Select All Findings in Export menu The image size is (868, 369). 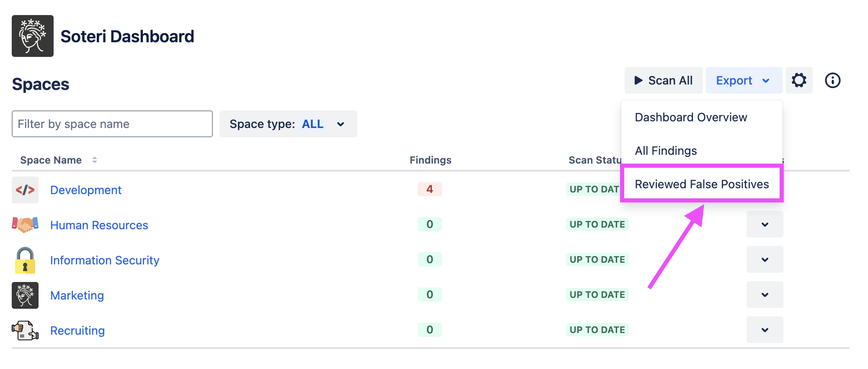tap(666, 151)
